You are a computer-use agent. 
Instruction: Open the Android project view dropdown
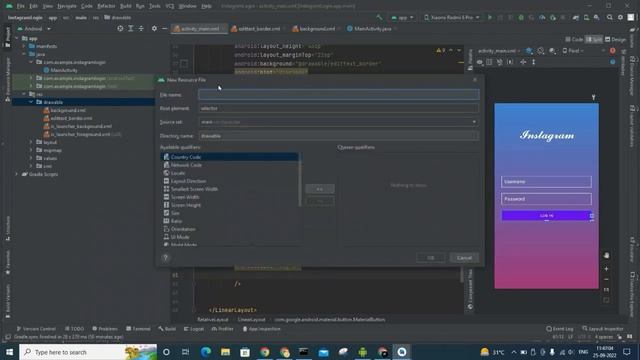click(x=34, y=29)
